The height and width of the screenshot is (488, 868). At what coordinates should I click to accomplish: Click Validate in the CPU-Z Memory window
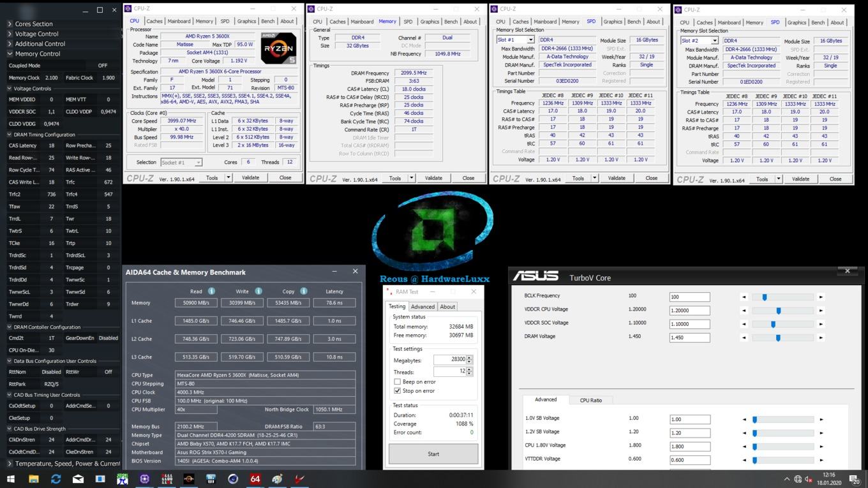coord(433,178)
